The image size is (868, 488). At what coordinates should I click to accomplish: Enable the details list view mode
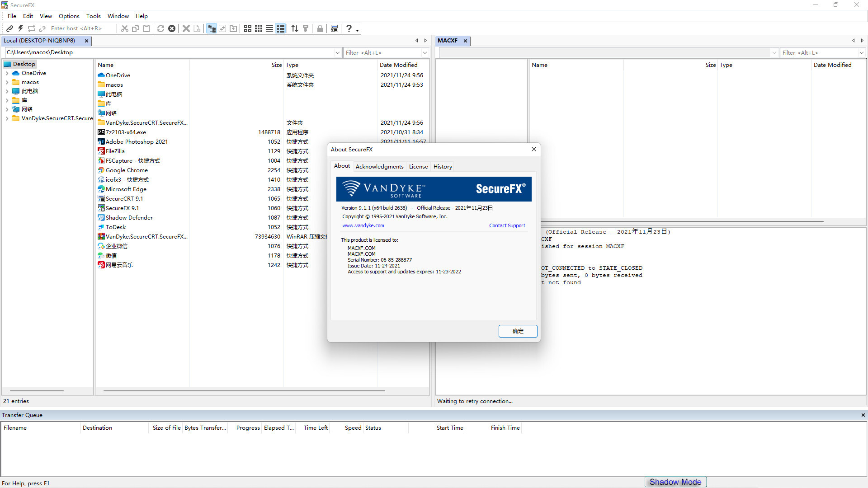280,28
